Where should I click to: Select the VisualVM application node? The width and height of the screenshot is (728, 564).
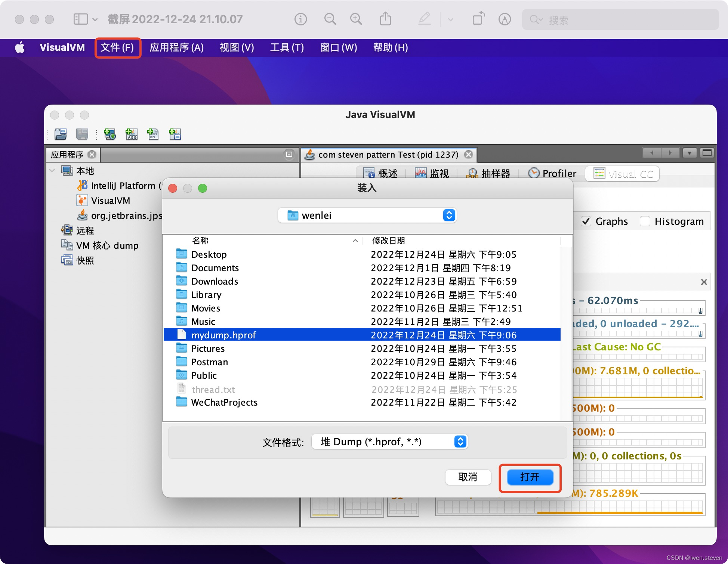coord(104,201)
